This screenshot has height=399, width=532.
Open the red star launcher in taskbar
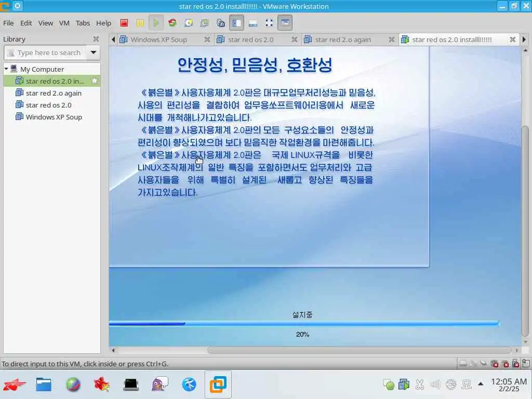click(14, 384)
